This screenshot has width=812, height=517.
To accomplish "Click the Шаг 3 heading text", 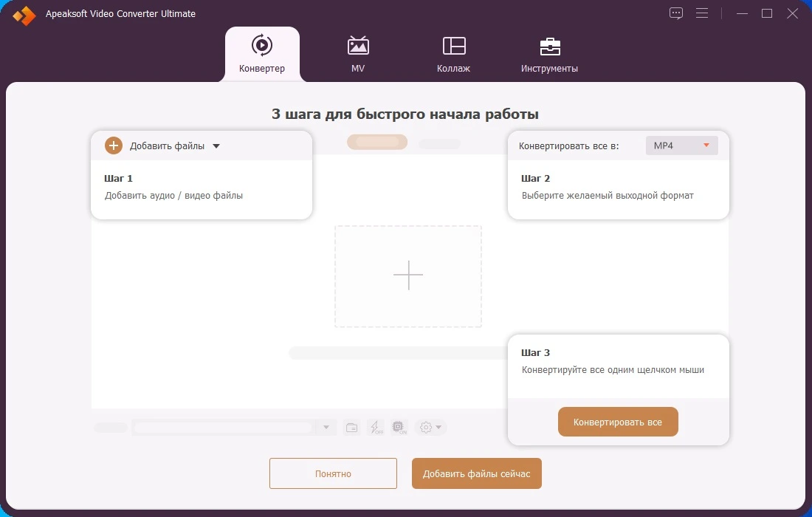I will [535, 353].
